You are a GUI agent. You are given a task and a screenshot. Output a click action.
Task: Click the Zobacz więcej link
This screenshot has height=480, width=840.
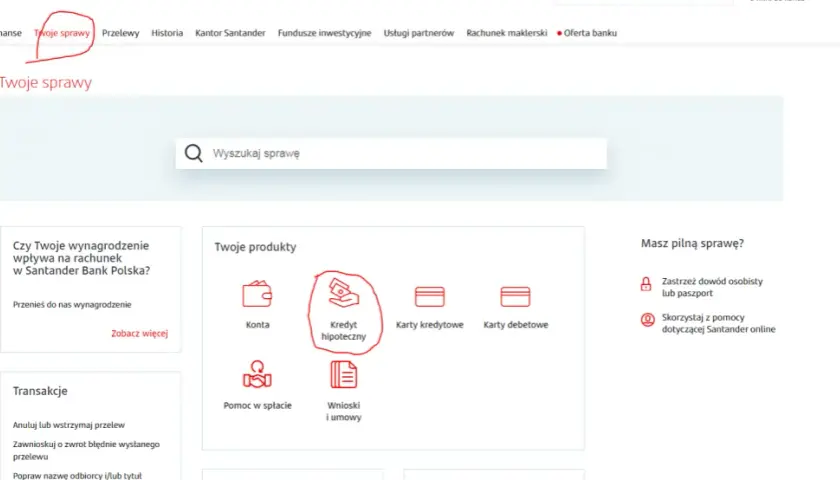click(x=140, y=333)
